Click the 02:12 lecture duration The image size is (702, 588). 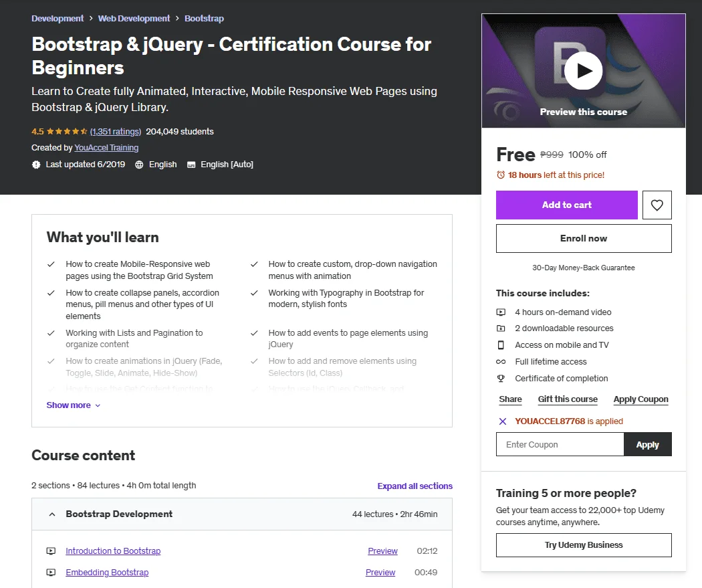click(x=427, y=551)
